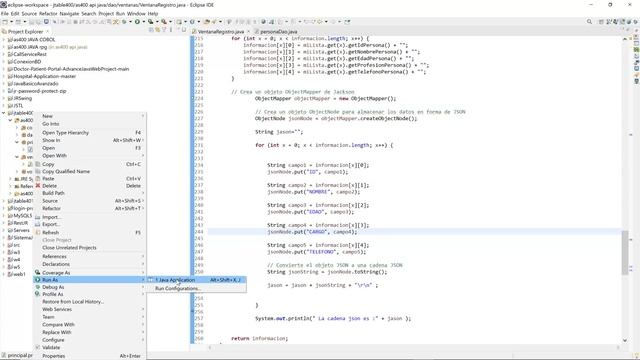This screenshot has height=360, width=640.
Task: Expand the web1 project
Action: tap(4, 274)
